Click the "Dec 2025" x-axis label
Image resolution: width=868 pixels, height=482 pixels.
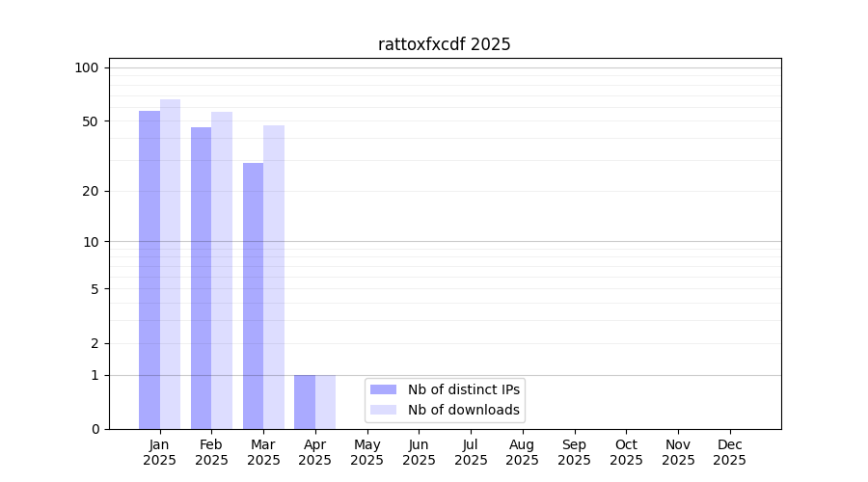pyautogui.click(x=729, y=452)
